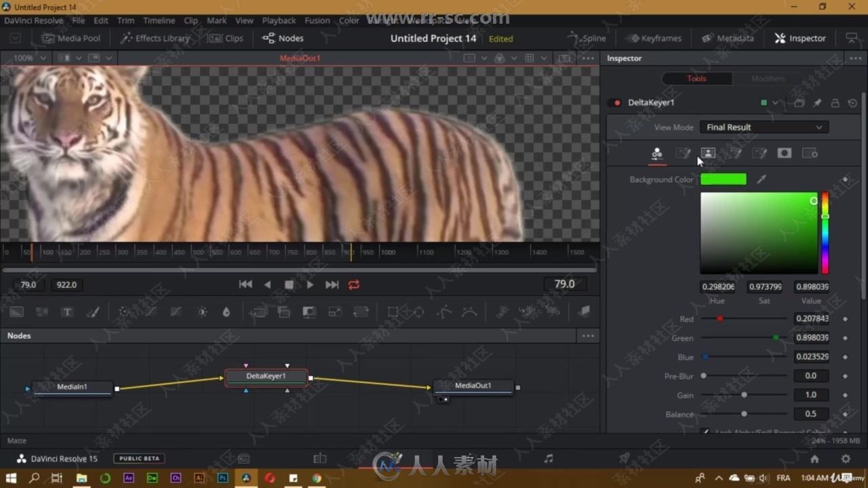Open Inspector panel options menu
868x488 pixels.
point(855,58)
